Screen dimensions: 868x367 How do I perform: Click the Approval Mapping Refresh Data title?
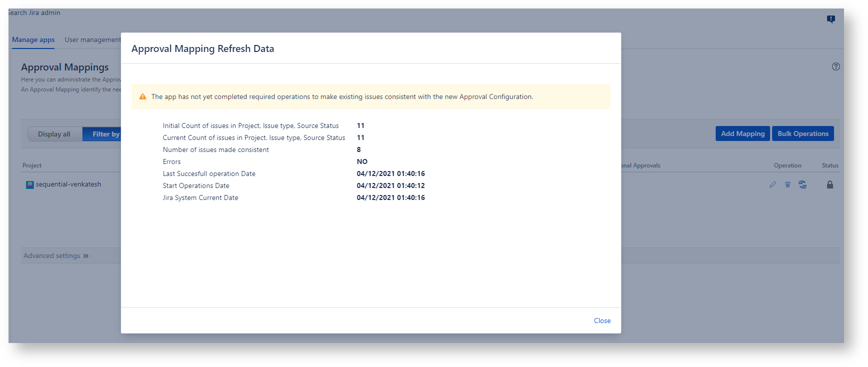[x=203, y=48]
